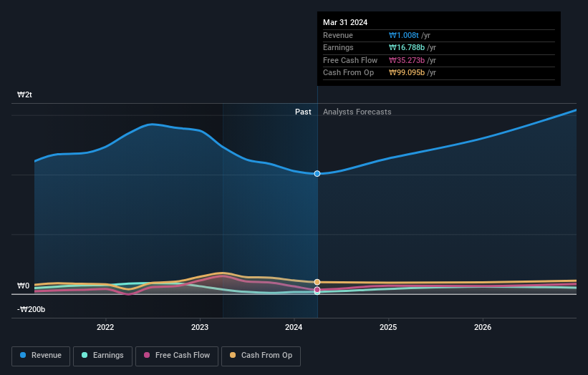This screenshot has height=375, width=588.
Task: Click the Cash From Op tooltip row label
Action: coord(348,73)
